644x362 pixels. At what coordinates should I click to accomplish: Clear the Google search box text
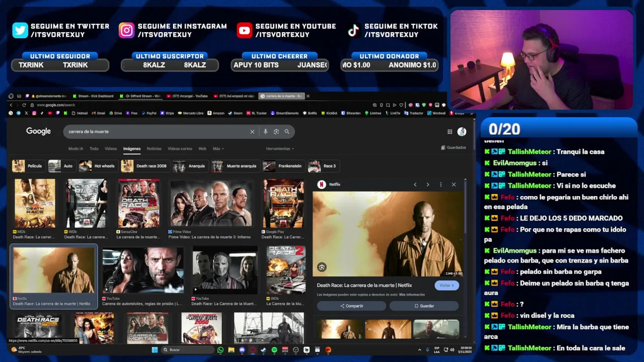(x=252, y=132)
